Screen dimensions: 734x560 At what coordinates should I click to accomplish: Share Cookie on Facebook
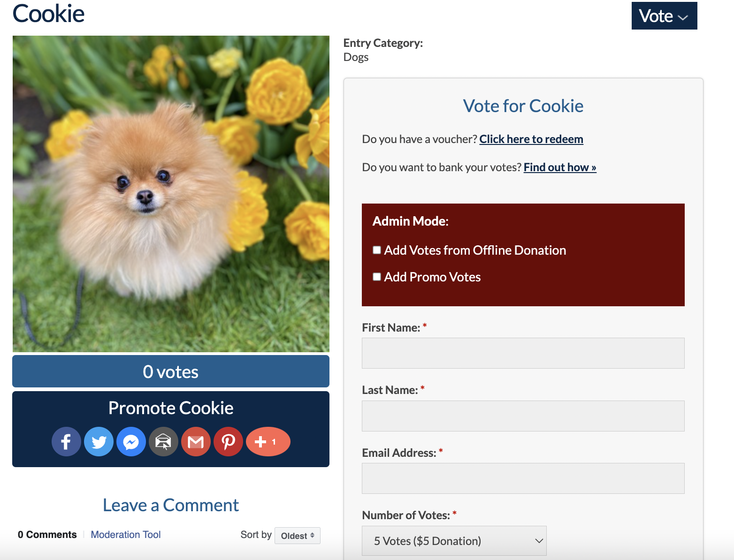tap(66, 441)
